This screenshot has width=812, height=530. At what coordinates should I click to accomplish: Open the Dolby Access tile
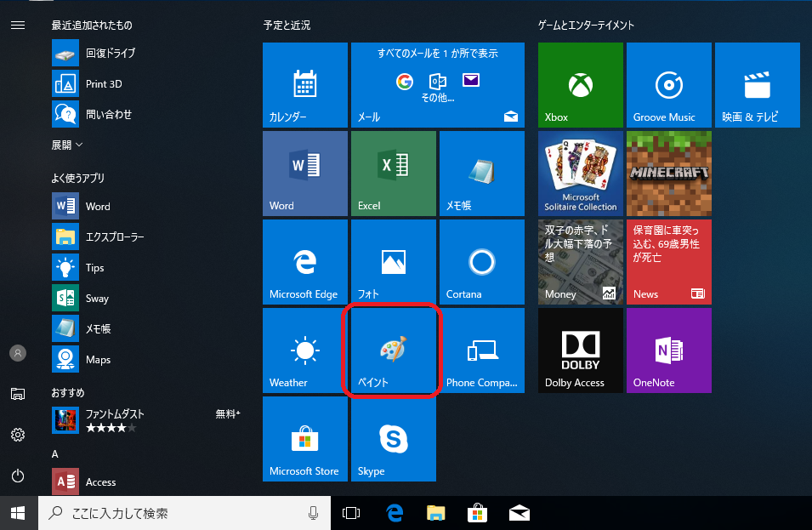tap(580, 350)
